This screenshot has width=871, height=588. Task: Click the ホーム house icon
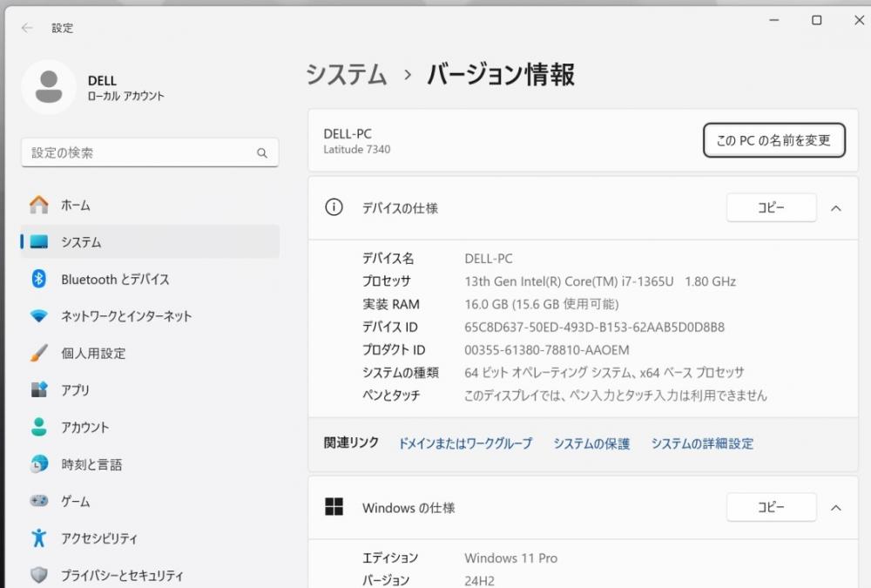click(39, 205)
